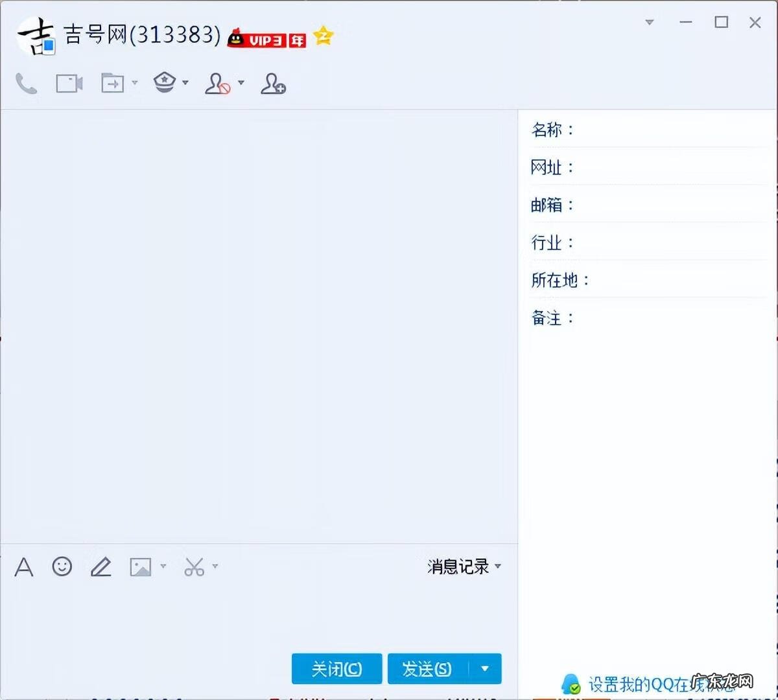The width and height of the screenshot is (778, 700).
Task: Open the file transfer icon
Action: point(112,83)
